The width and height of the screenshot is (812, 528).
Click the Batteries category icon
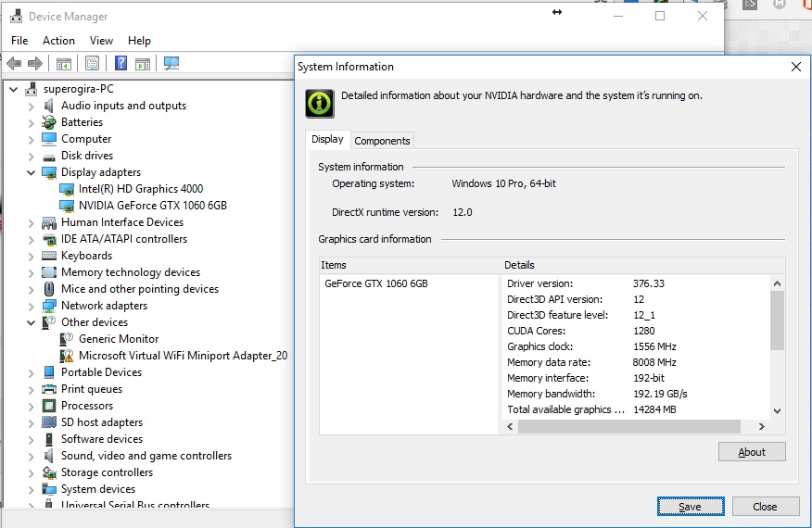tap(49, 122)
